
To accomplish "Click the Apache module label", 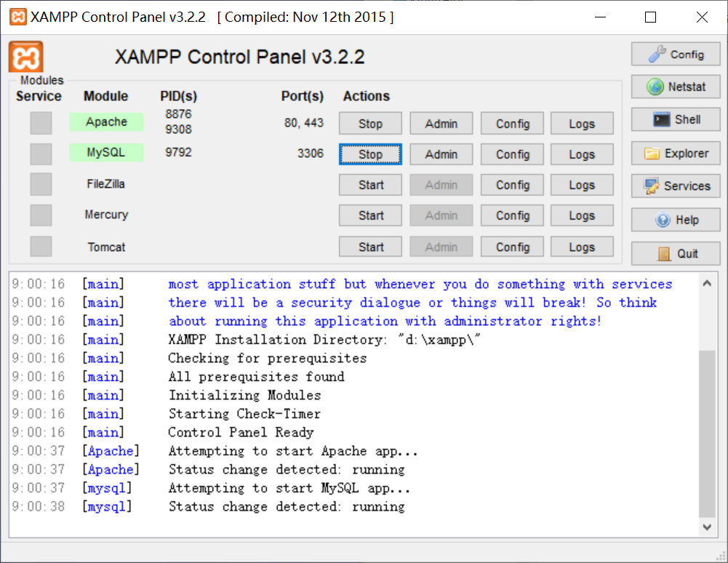I will click(106, 121).
